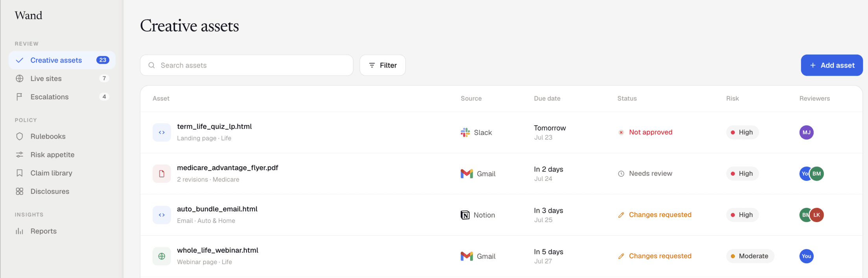Click the Notion source icon
This screenshot has width=868, height=278.
(x=465, y=215)
